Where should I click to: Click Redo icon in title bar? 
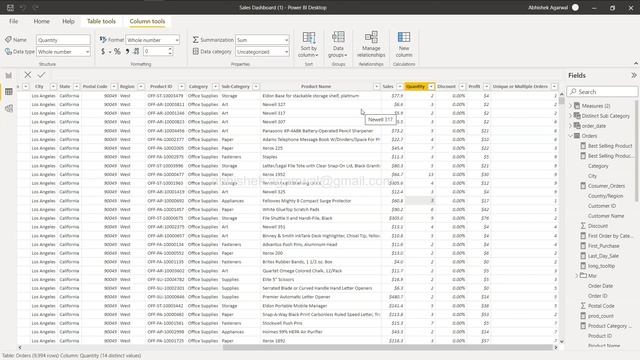pos(36,7)
